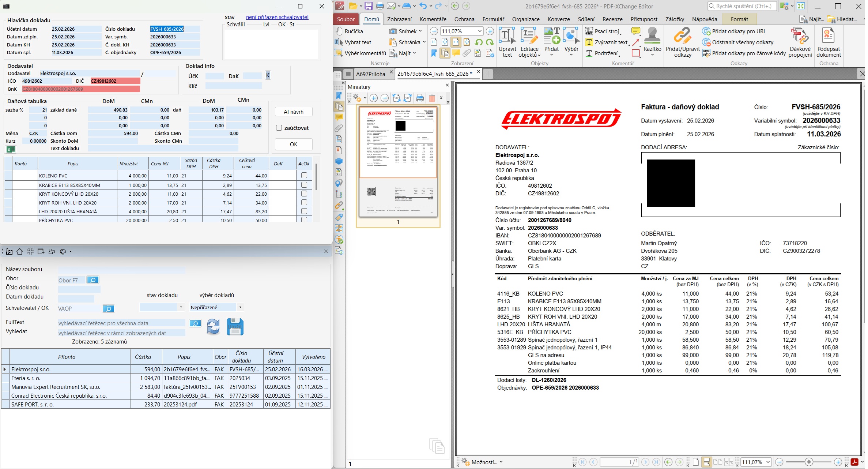Switch to the A697Priloha document tab

[x=370, y=74]
